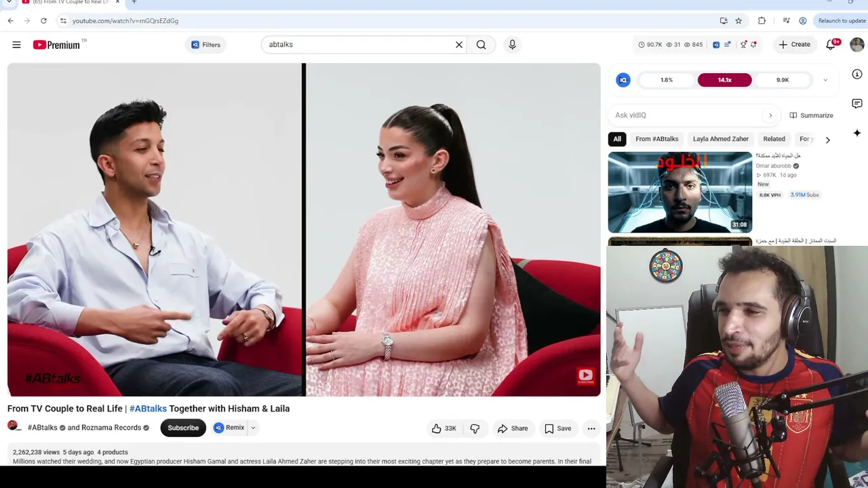Click the address bar URL
868x488 pixels.
(x=125, y=21)
